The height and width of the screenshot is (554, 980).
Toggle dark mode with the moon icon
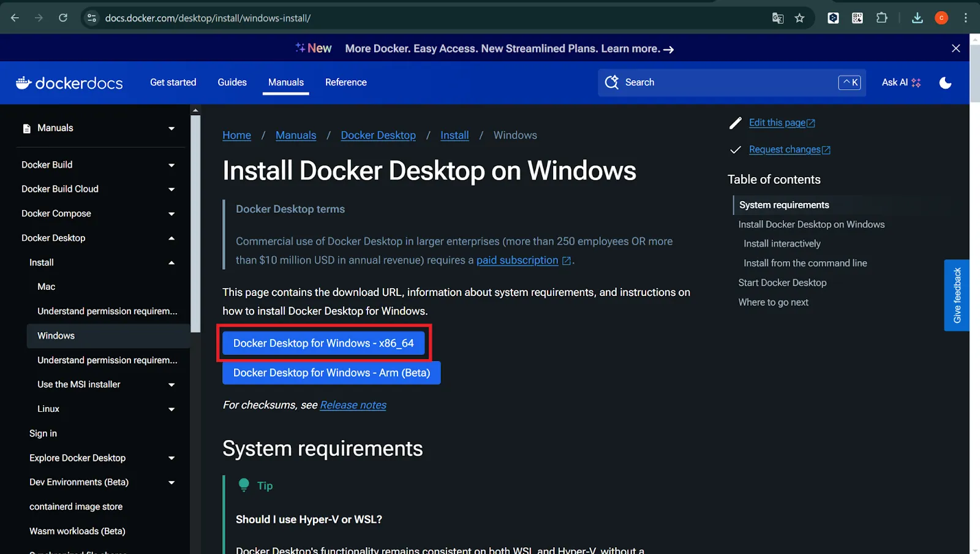click(x=944, y=83)
